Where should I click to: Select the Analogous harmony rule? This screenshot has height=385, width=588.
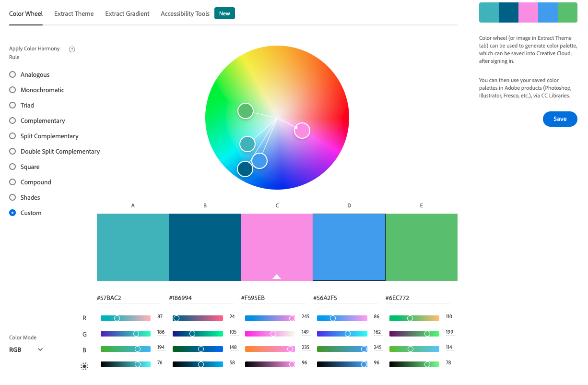pos(13,74)
